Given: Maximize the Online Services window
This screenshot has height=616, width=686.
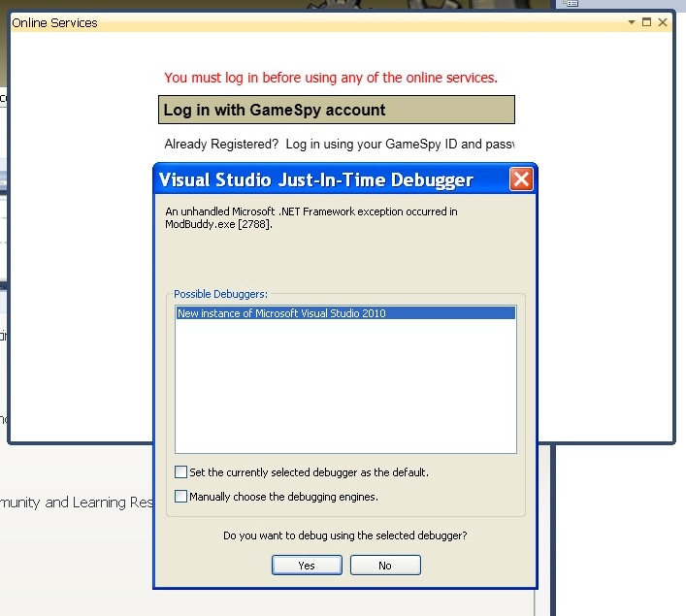Looking at the screenshot, I should coord(647,22).
